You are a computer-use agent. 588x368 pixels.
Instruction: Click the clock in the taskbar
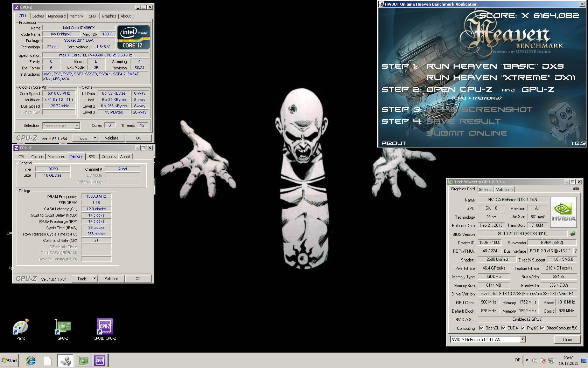coord(568,361)
